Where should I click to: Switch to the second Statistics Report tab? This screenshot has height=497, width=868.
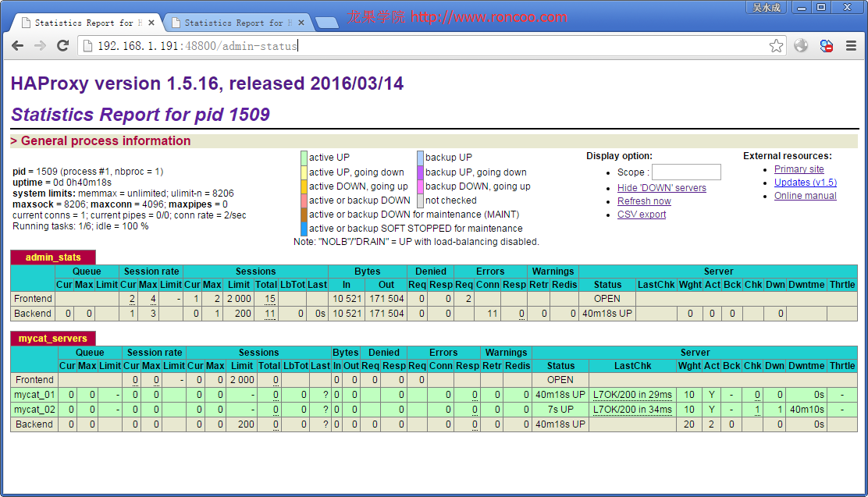[235, 23]
